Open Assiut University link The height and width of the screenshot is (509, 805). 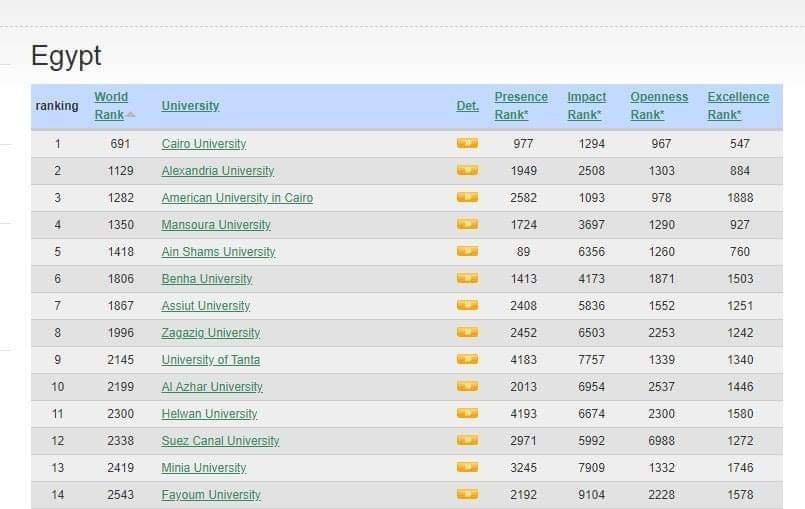206,306
